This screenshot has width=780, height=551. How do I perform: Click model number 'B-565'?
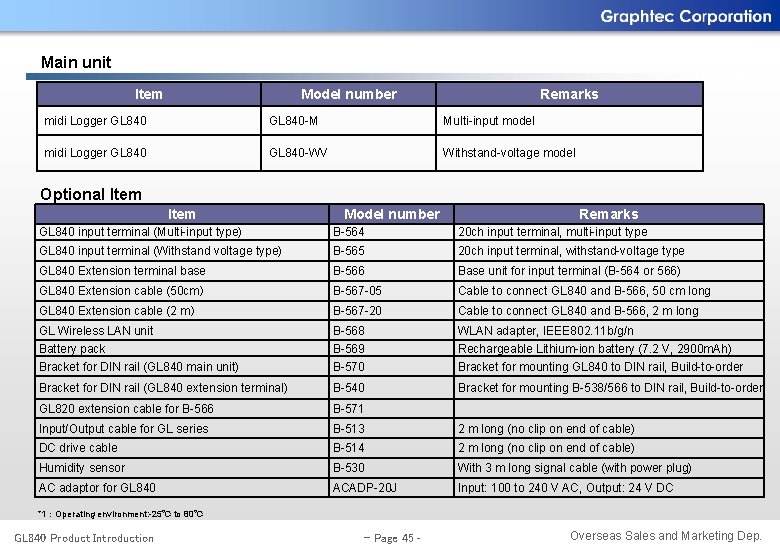pyautogui.click(x=349, y=251)
